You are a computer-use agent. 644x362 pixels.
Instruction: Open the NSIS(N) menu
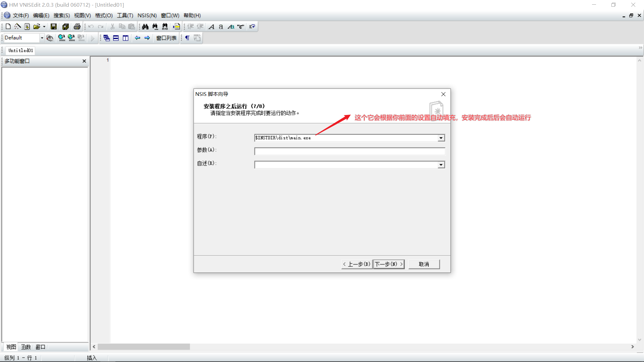pos(147,15)
